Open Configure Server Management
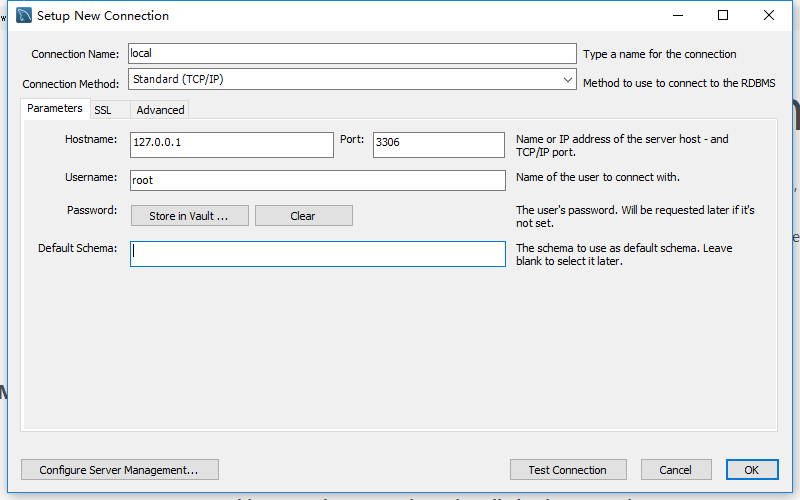800x500 pixels. (x=120, y=470)
